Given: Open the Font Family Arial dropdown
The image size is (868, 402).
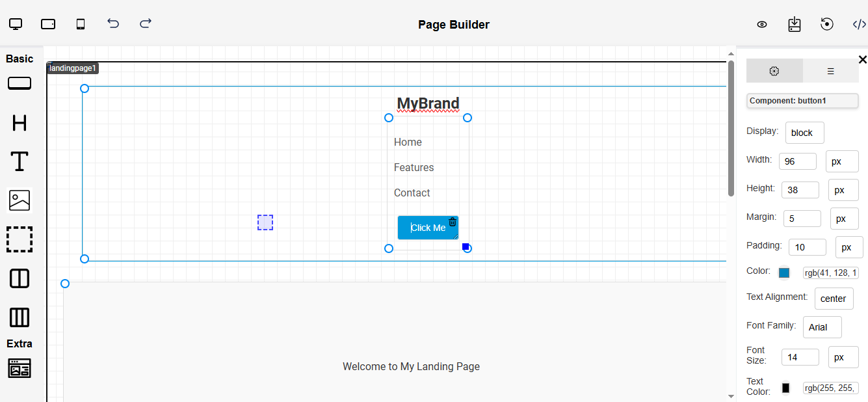Looking at the screenshot, I should click(x=822, y=327).
